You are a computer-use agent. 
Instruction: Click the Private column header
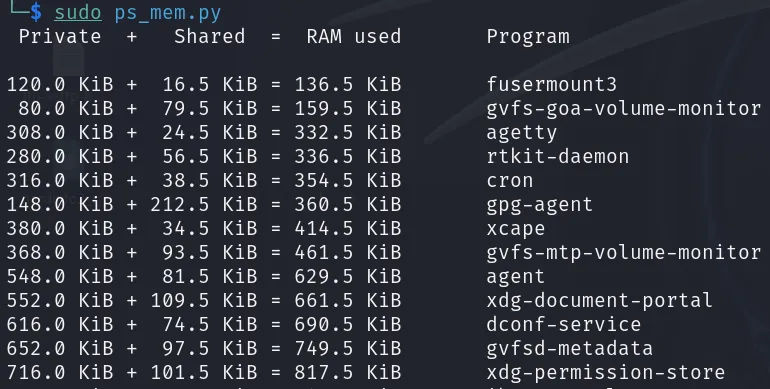click(60, 36)
